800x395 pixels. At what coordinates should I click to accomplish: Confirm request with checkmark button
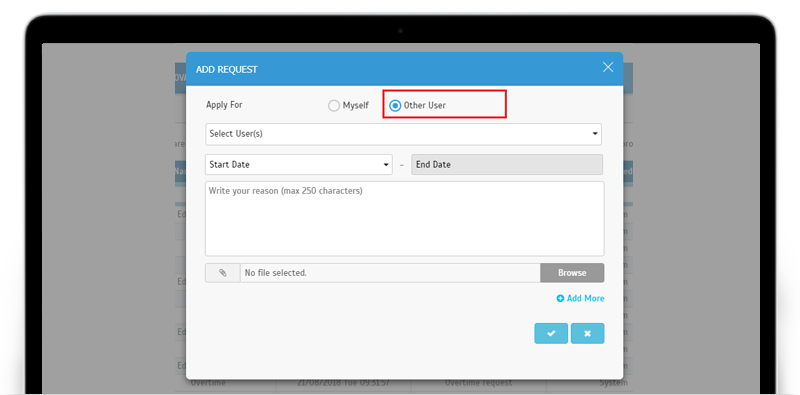(551, 333)
